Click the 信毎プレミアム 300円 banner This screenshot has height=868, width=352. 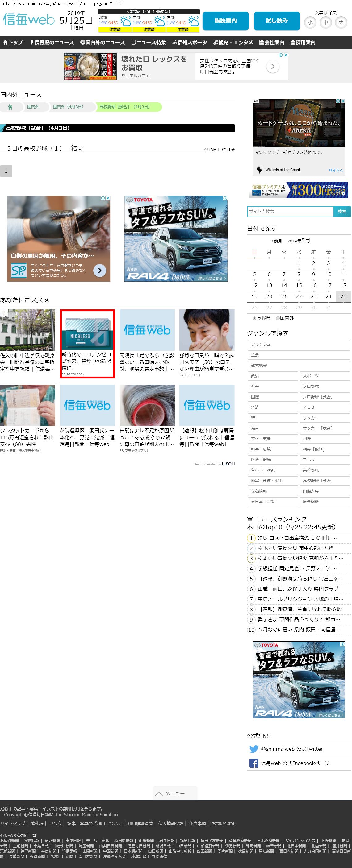(x=299, y=190)
